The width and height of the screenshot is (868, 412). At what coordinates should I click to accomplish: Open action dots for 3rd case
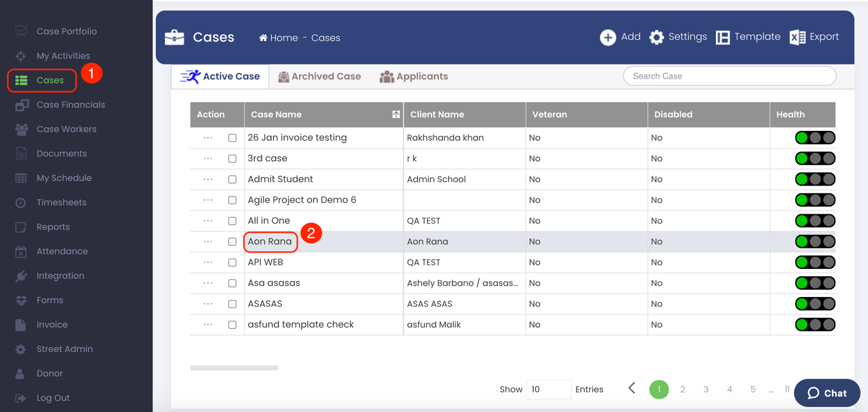click(x=208, y=159)
